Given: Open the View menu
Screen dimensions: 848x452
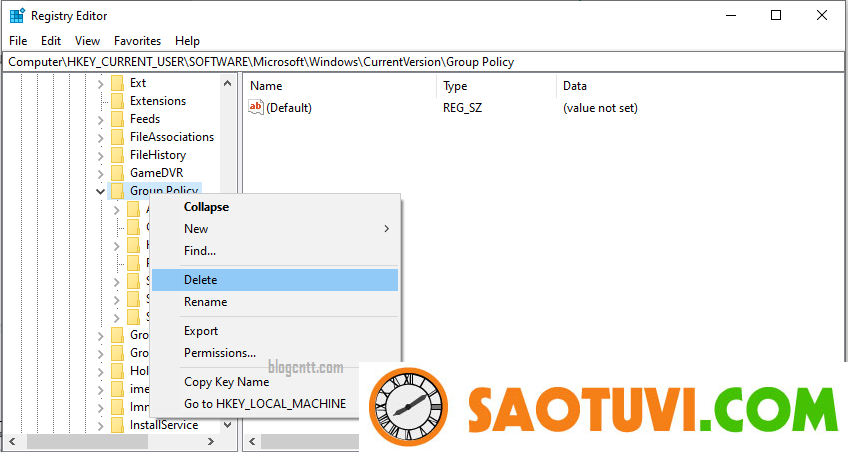Looking at the screenshot, I should (x=87, y=41).
